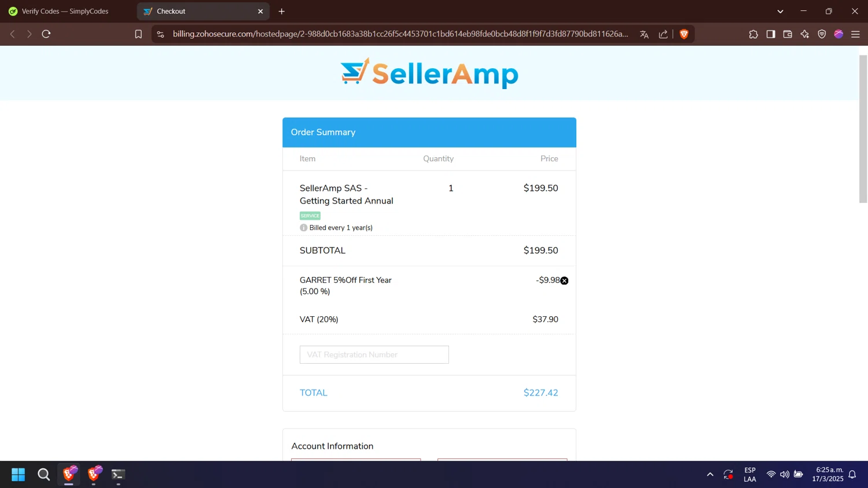Screen dimensions: 868x488
Task: Click the TOTAL label
Action: point(313,393)
